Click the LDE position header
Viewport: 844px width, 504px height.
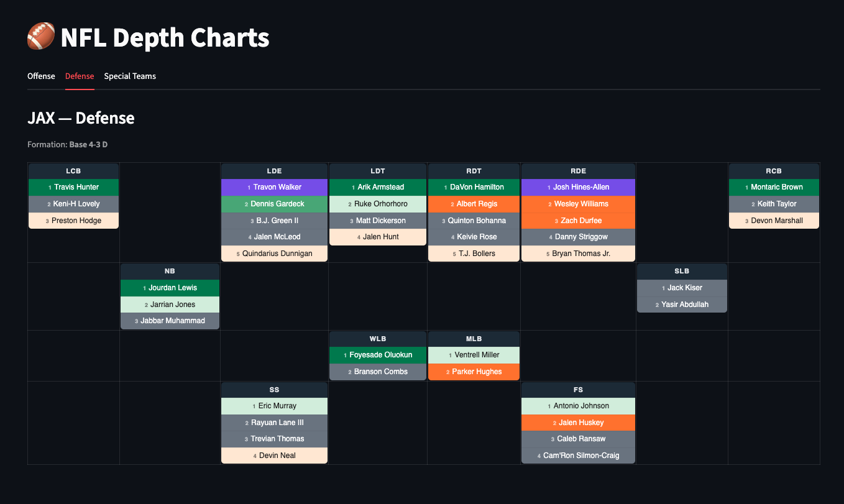click(274, 171)
